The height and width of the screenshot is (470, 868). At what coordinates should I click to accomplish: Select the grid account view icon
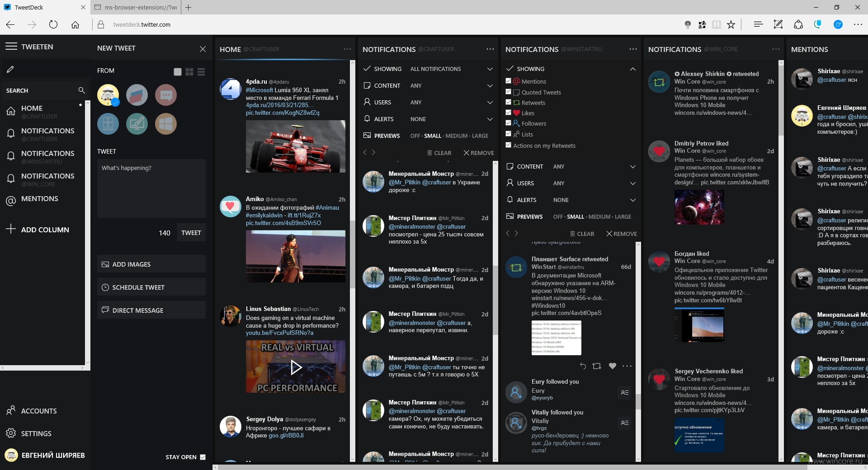tap(189, 71)
